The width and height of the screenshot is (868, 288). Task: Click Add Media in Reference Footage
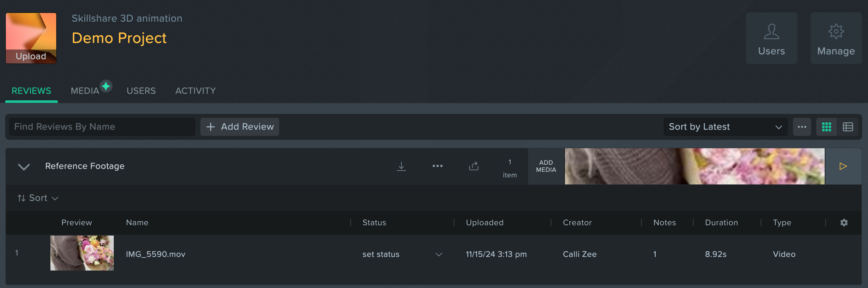[x=546, y=166]
